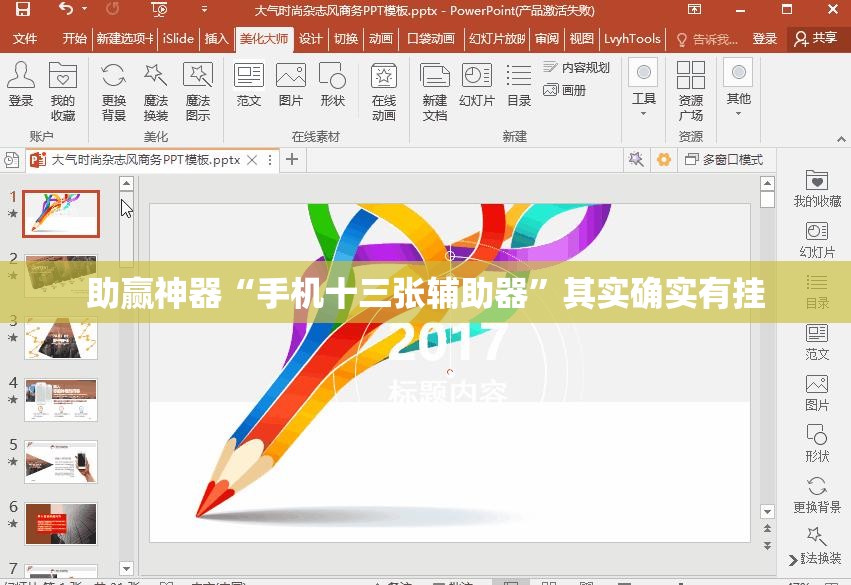Open 范文 online material

[x=249, y=84]
